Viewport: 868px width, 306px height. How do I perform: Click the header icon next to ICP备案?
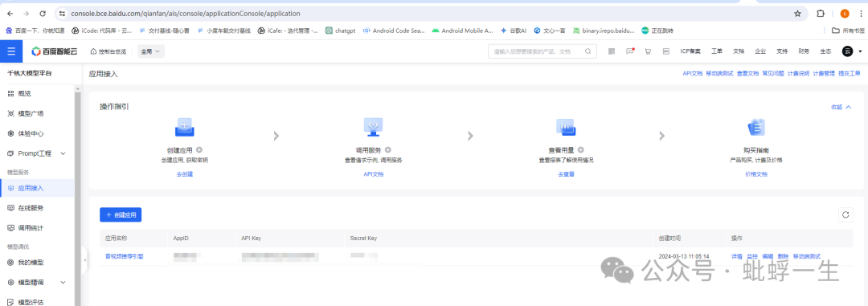[x=666, y=51]
